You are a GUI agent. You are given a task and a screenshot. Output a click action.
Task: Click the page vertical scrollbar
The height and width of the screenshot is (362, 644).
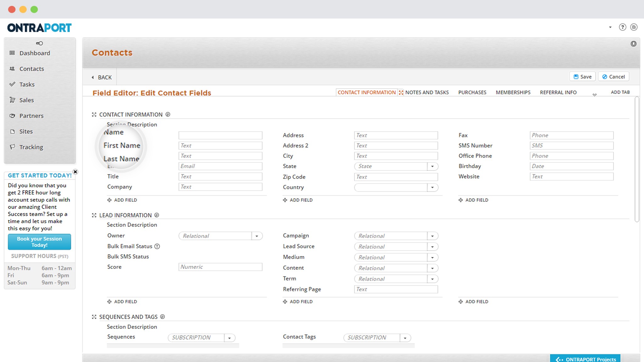click(637, 159)
